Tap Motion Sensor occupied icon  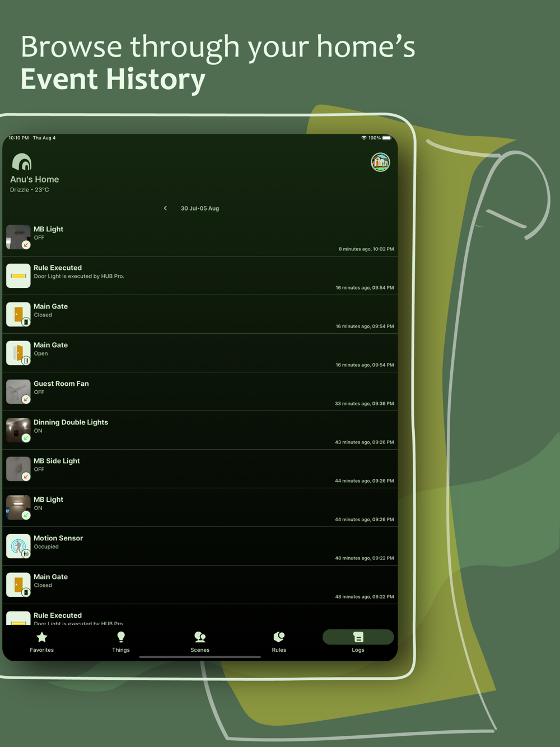(x=18, y=546)
